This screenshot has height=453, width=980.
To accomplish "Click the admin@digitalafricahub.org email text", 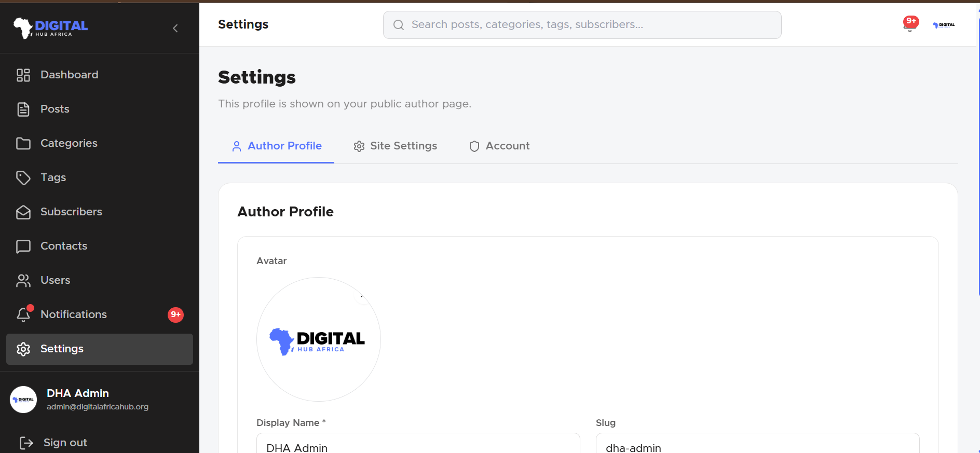I will pyautogui.click(x=98, y=407).
